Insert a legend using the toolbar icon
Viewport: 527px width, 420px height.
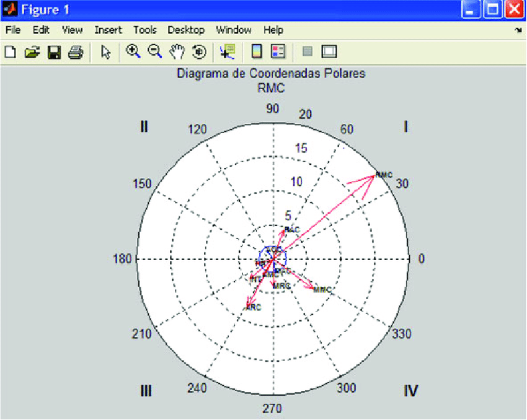(278, 52)
